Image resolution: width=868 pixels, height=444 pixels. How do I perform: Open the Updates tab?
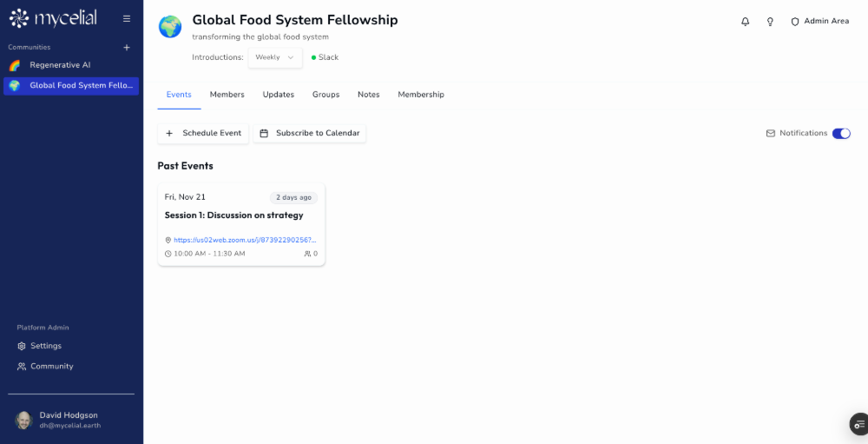click(x=279, y=95)
